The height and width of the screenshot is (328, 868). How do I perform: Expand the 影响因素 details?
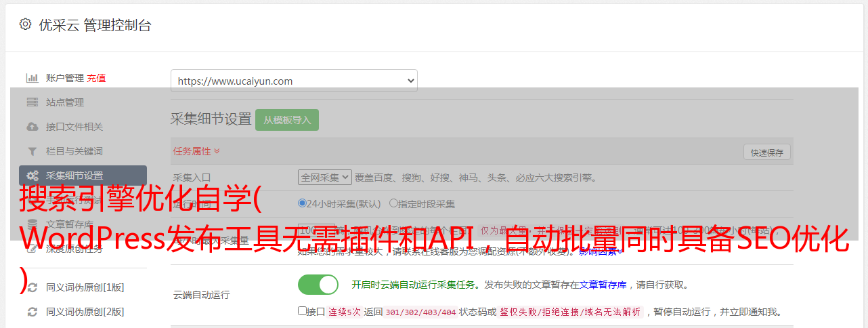pyautogui.click(x=601, y=252)
